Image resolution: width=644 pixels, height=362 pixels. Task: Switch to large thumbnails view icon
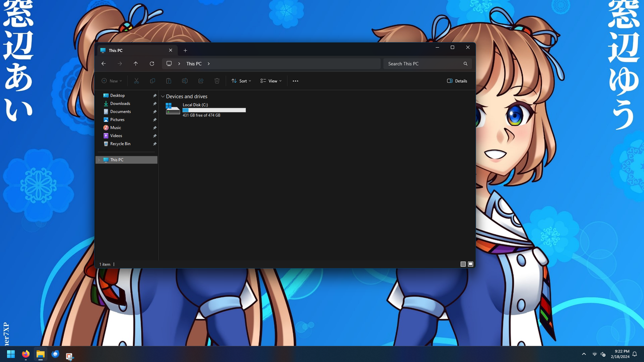(x=471, y=264)
